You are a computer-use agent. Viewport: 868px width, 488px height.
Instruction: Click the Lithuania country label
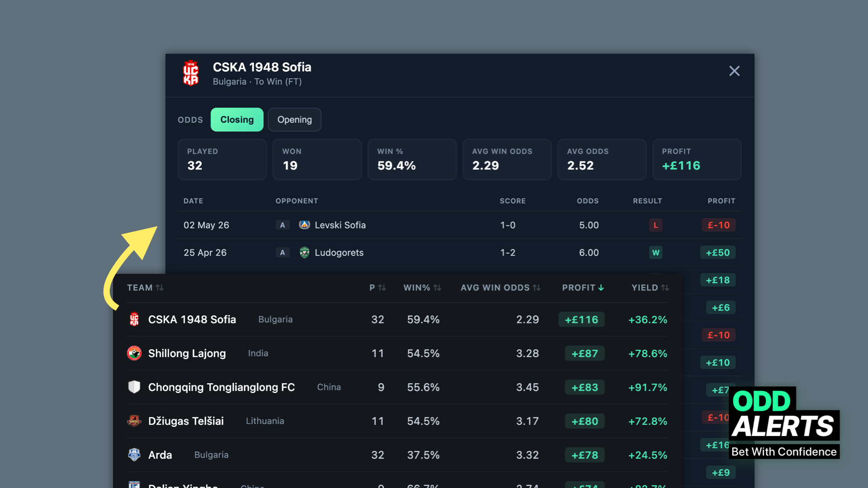pos(265,421)
